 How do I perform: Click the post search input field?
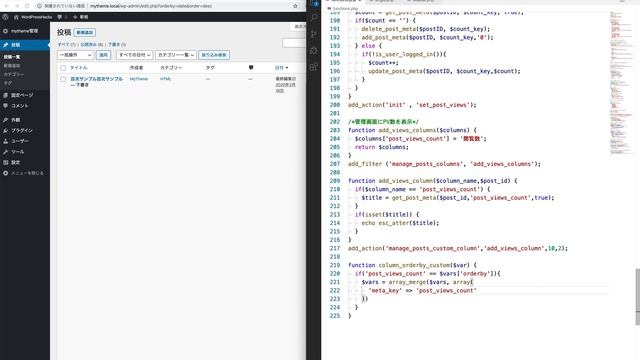pos(294,43)
